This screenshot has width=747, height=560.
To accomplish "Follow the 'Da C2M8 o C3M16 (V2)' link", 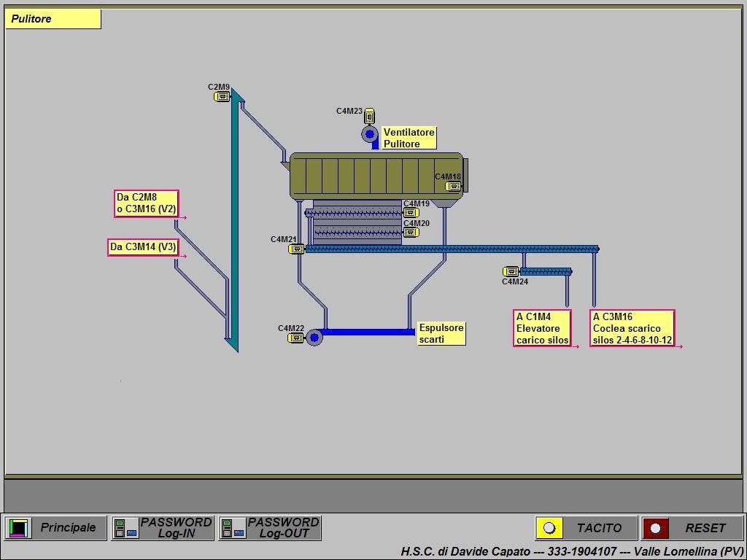I will (x=147, y=203).
